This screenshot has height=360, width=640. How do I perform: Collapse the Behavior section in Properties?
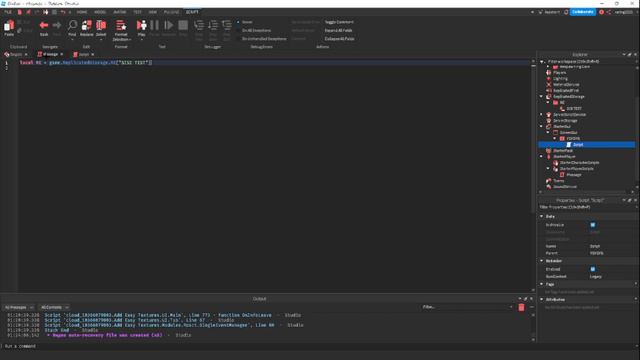tap(542, 261)
